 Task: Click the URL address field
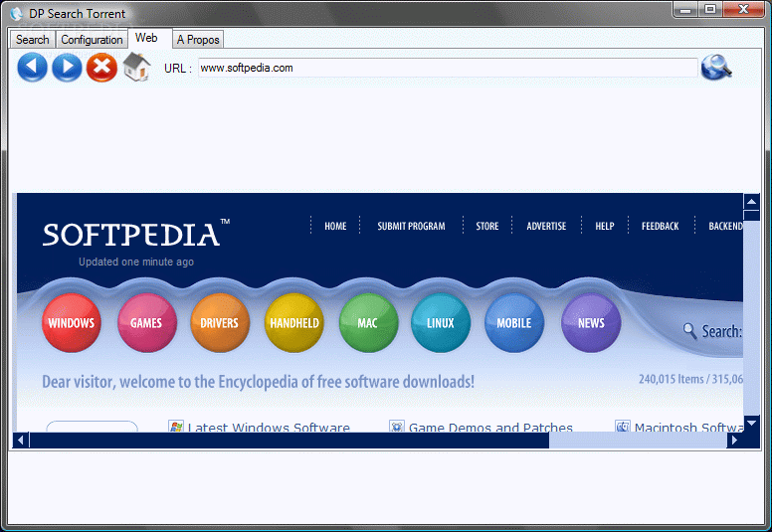(x=448, y=68)
